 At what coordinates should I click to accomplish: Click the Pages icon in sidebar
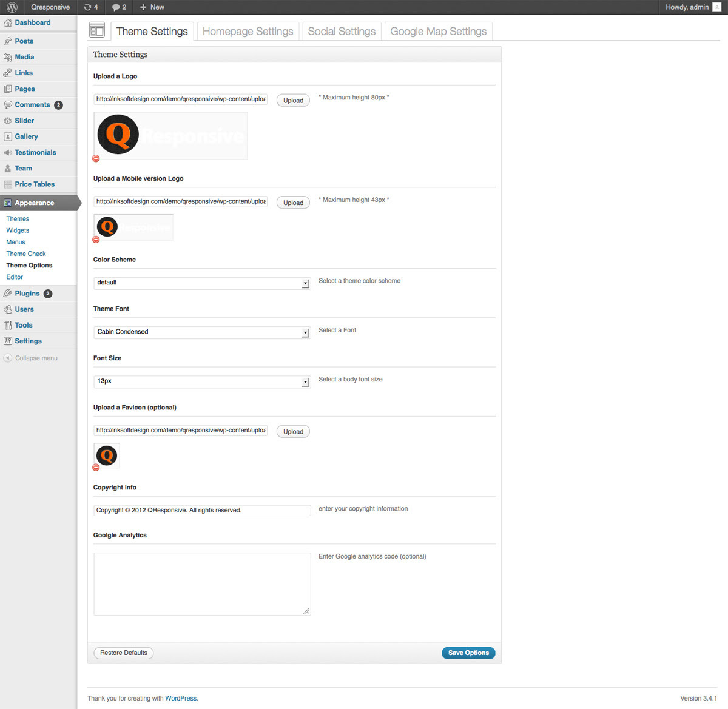coord(8,89)
